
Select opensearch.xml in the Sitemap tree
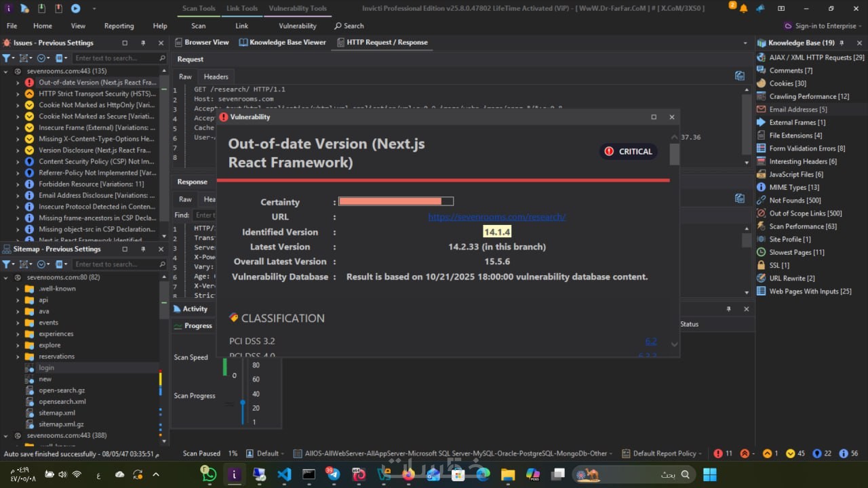62,402
